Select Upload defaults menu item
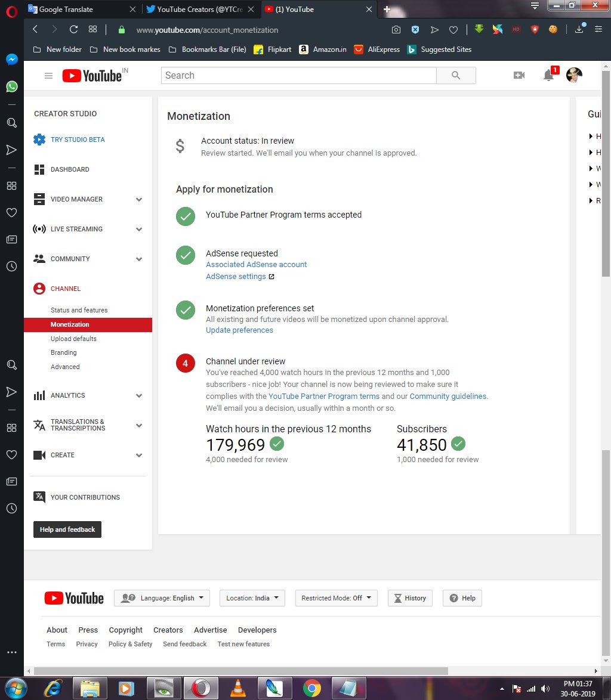The width and height of the screenshot is (611, 700). (x=74, y=339)
